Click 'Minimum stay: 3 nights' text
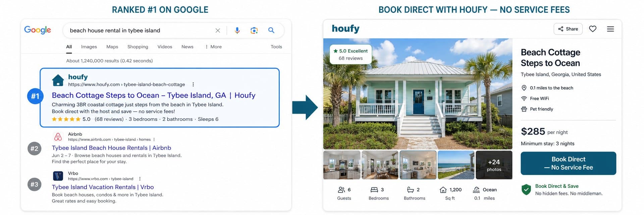Screen dimensions: 644x215 click(547, 143)
